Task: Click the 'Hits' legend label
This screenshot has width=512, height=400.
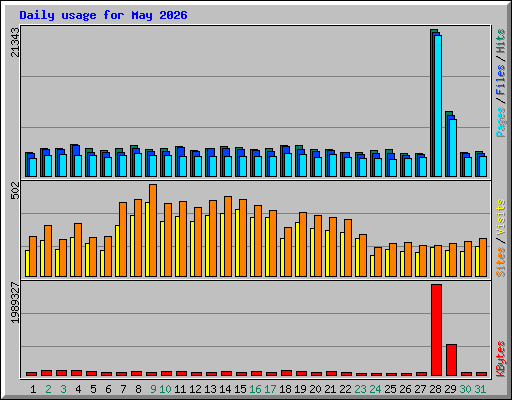Action: [x=501, y=41]
